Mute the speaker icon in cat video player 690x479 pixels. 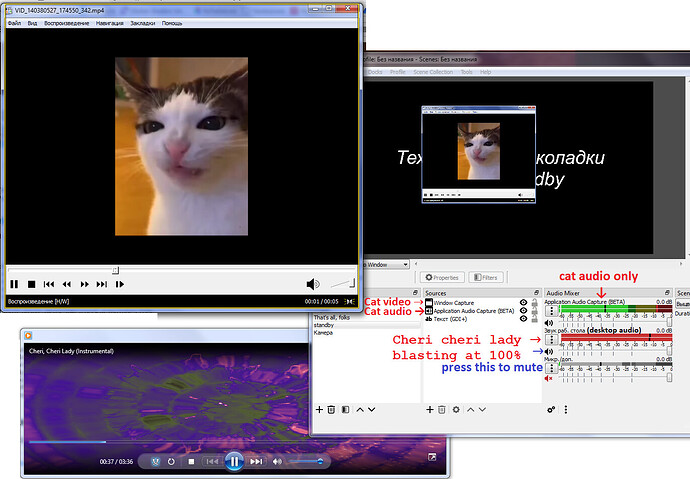(x=313, y=284)
